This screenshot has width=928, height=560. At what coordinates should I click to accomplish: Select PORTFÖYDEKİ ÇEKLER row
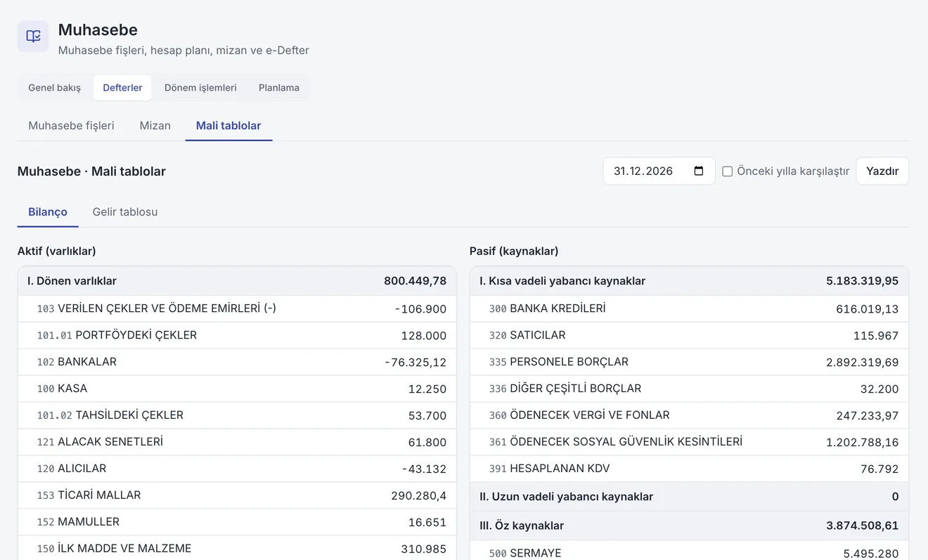pos(237,335)
